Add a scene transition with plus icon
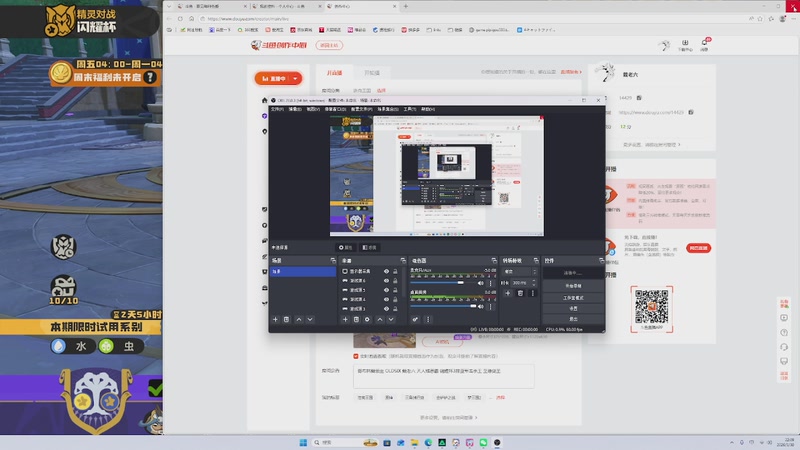Screen dimensions: 800x450 click(x=508, y=293)
